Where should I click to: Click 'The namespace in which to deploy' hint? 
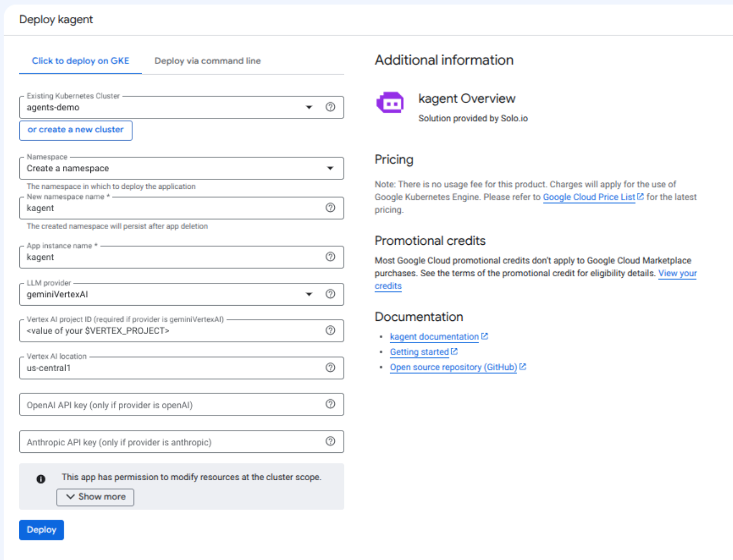click(x=111, y=186)
